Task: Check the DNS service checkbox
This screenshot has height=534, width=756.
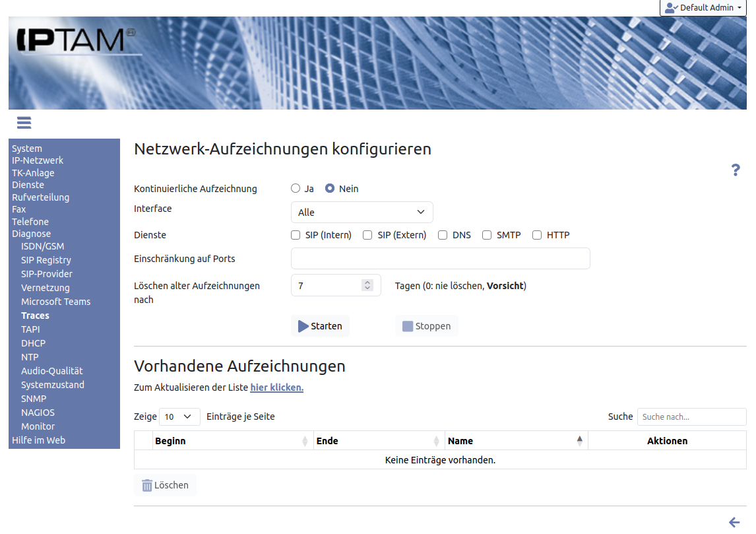Action: [443, 235]
